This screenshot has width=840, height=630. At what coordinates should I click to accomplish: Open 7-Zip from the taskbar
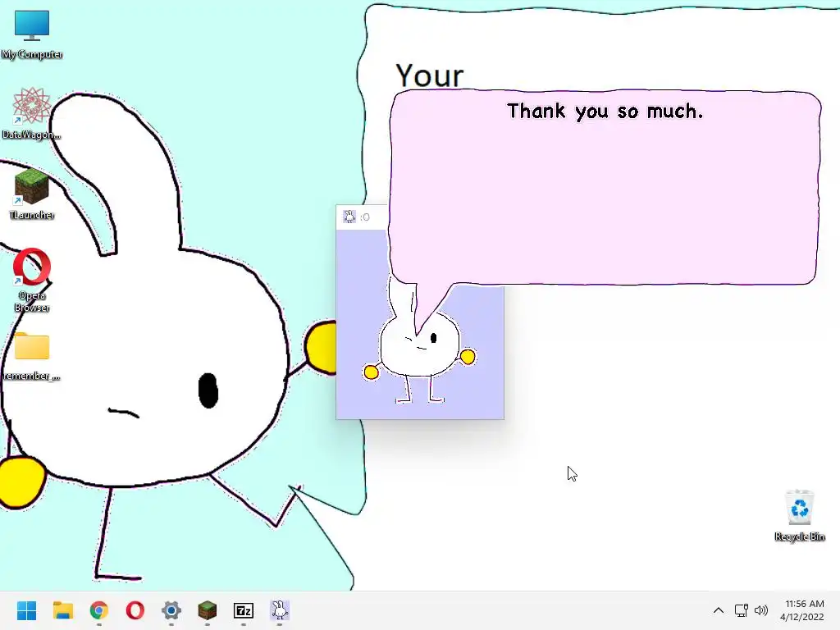(x=244, y=610)
